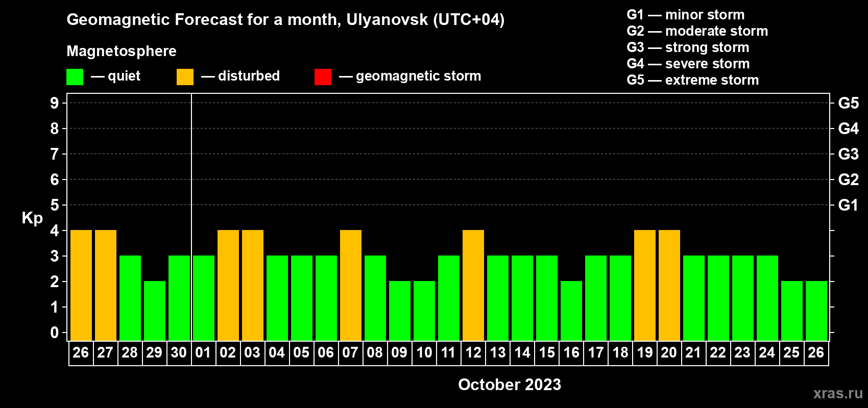Select date label 15 on the axis
The height and width of the screenshot is (408, 868).
click(x=547, y=353)
